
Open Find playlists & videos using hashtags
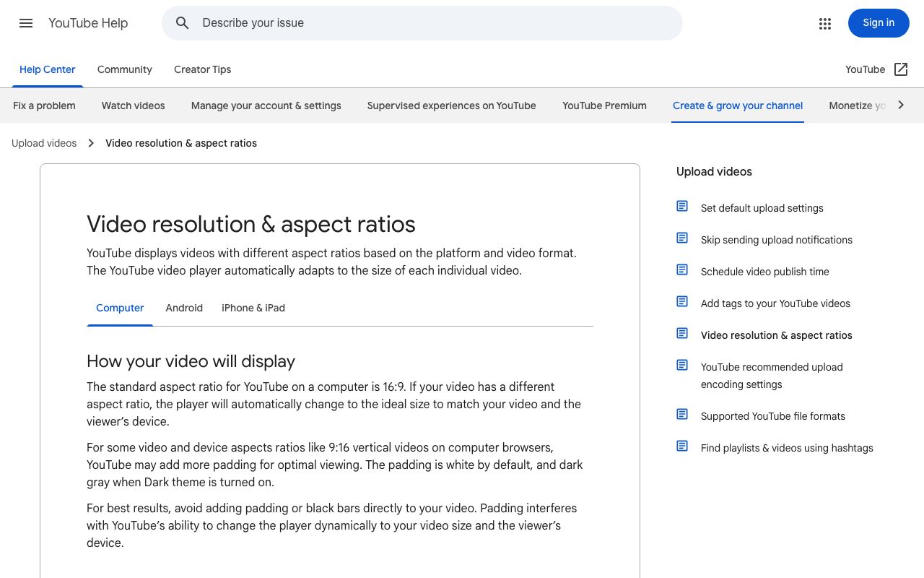coord(787,448)
